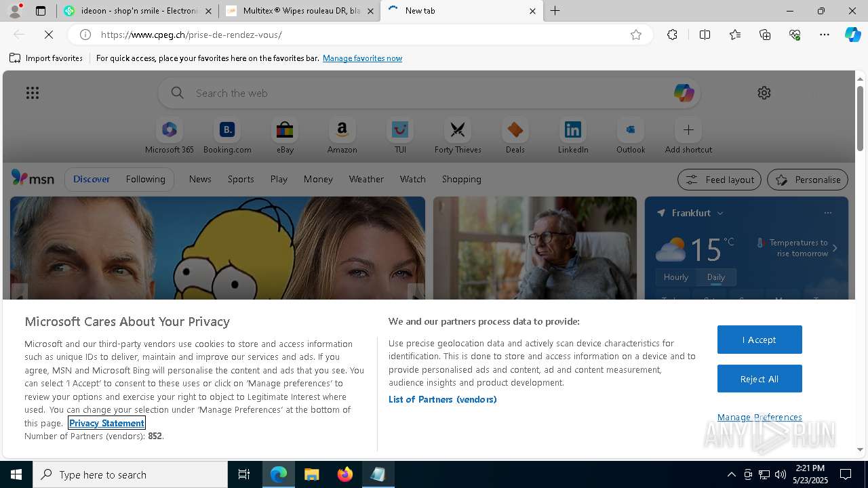Stop loading the page
Screen dimensions: 868x488
(x=49, y=35)
